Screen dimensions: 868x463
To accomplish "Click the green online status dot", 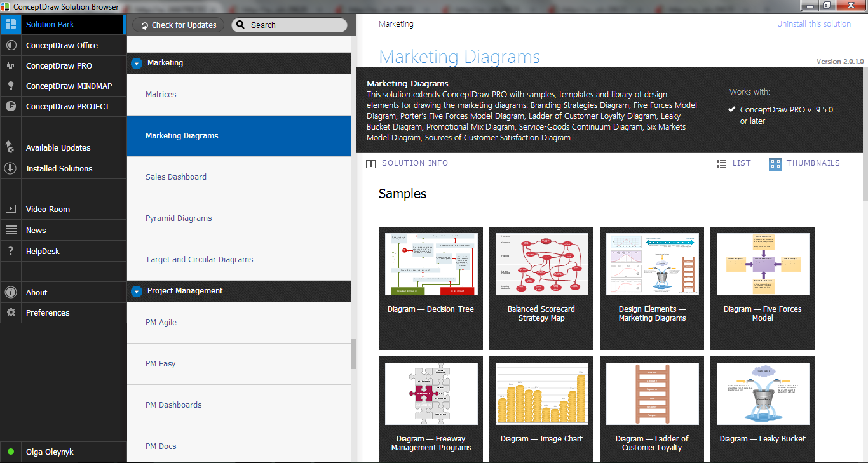I will [10, 452].
